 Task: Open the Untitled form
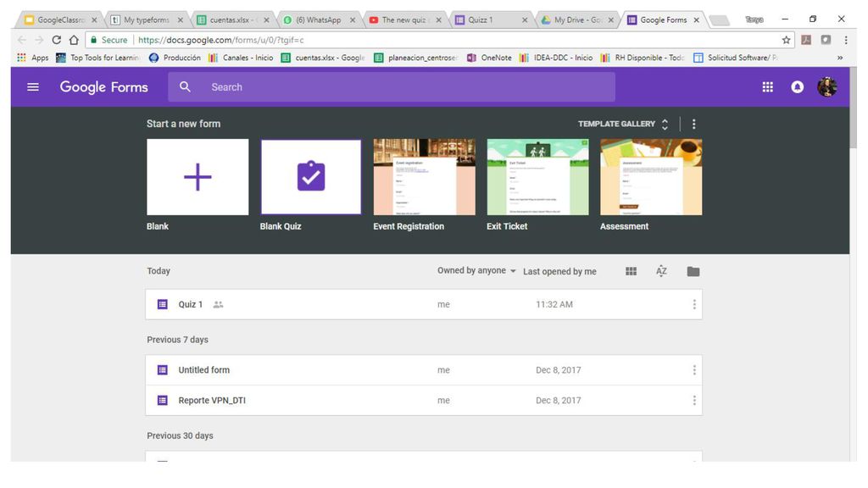[x=424, y=370]
